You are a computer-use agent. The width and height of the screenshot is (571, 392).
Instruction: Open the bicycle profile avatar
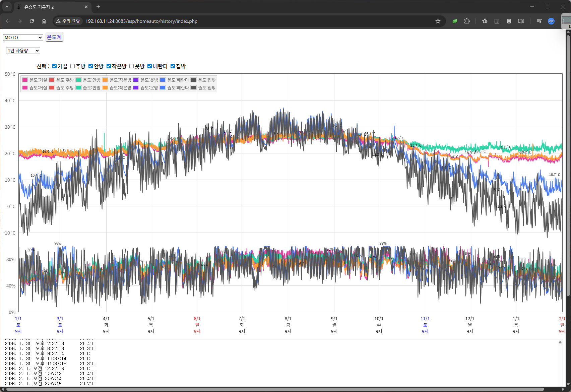tap(551, 21)
